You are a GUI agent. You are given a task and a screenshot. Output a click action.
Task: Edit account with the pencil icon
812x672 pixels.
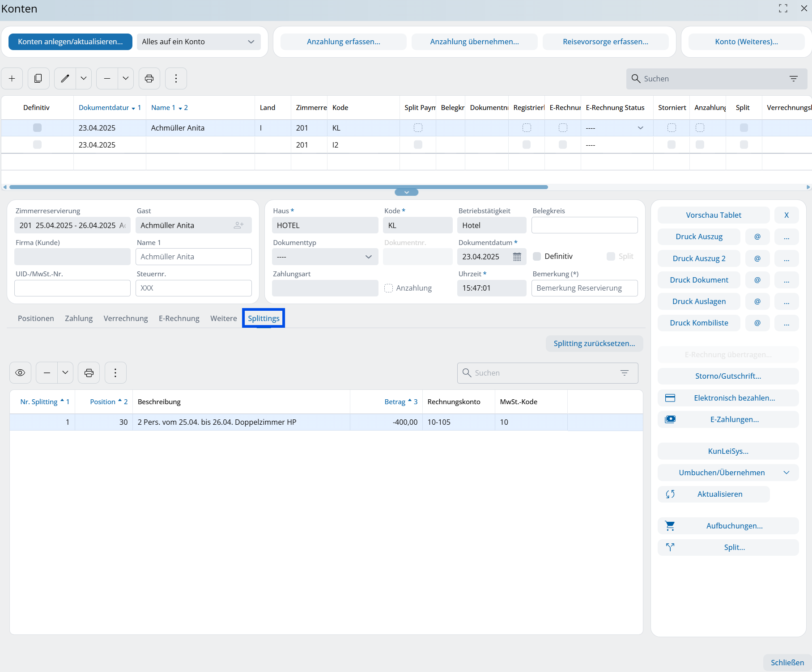click(65, 79)
